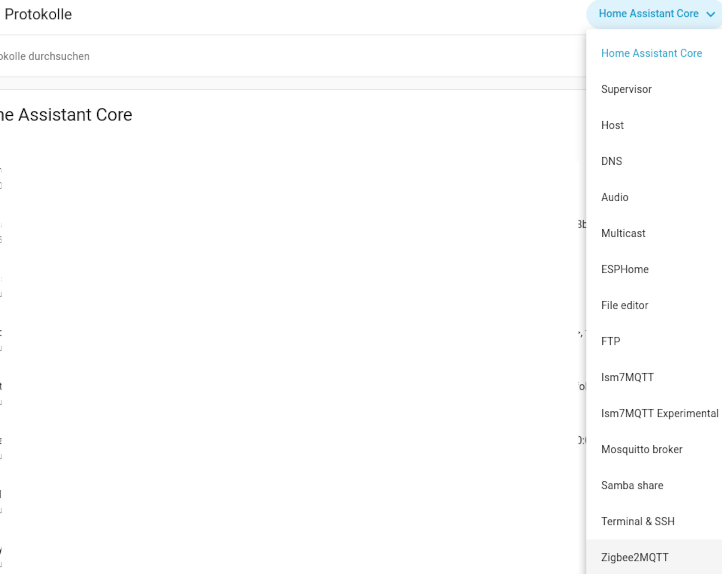722x574 pixels.
Task: Choose Supervisor in the log source menu
Action: pyautogui.click(x=626, y=89)
